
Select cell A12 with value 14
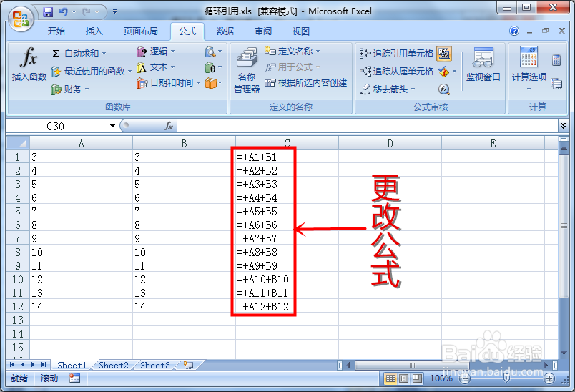81,307
